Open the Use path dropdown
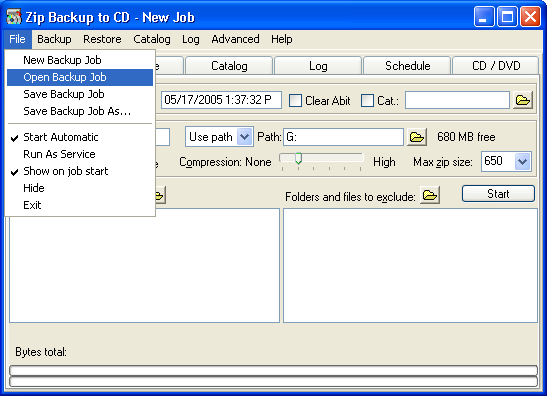Viewport: 547px width, 396px height. coord(245,137)
